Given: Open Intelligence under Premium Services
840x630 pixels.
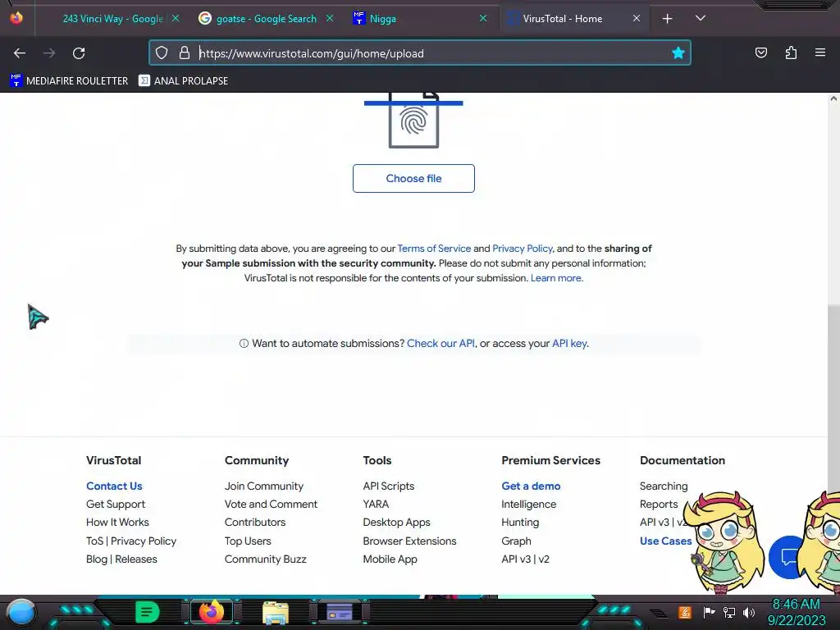Looking at the screenshot, I should (529, 504).
